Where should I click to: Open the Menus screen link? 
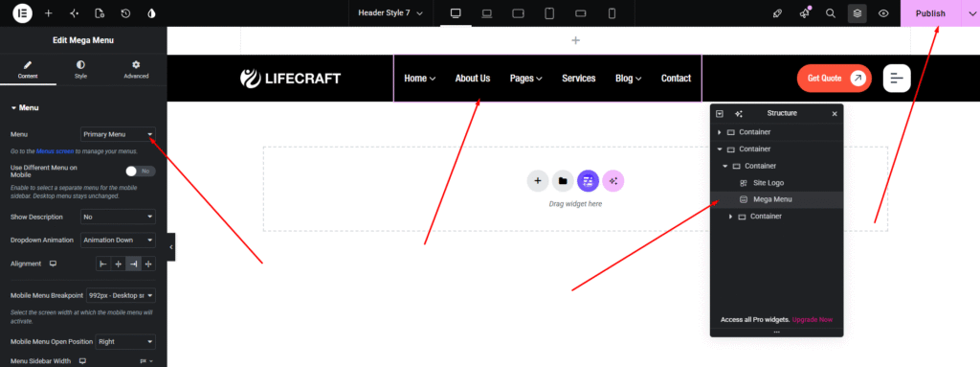pos(55,151)
